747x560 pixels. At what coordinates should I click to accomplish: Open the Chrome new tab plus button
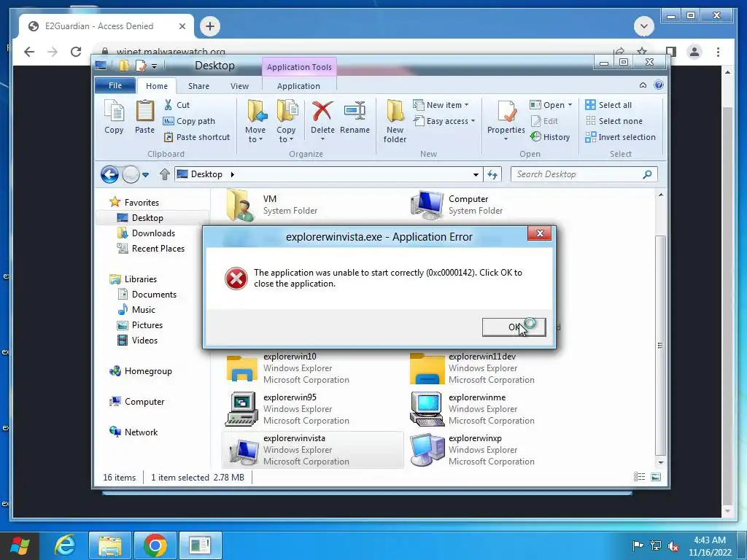tap(210, 26)
